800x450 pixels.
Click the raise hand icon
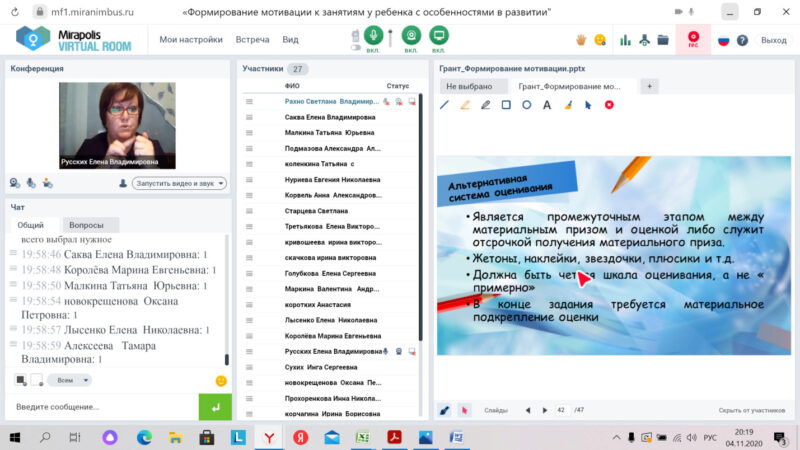click(581, 40)
